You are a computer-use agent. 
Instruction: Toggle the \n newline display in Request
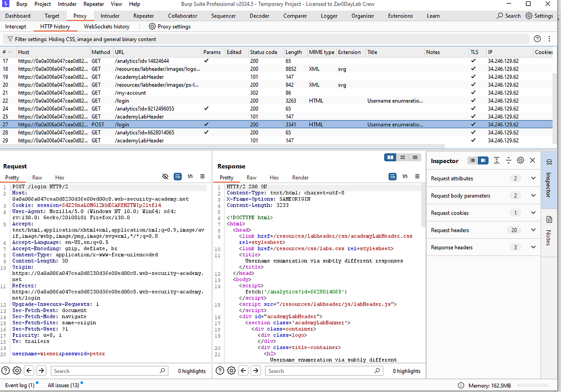tap(190, 177)
